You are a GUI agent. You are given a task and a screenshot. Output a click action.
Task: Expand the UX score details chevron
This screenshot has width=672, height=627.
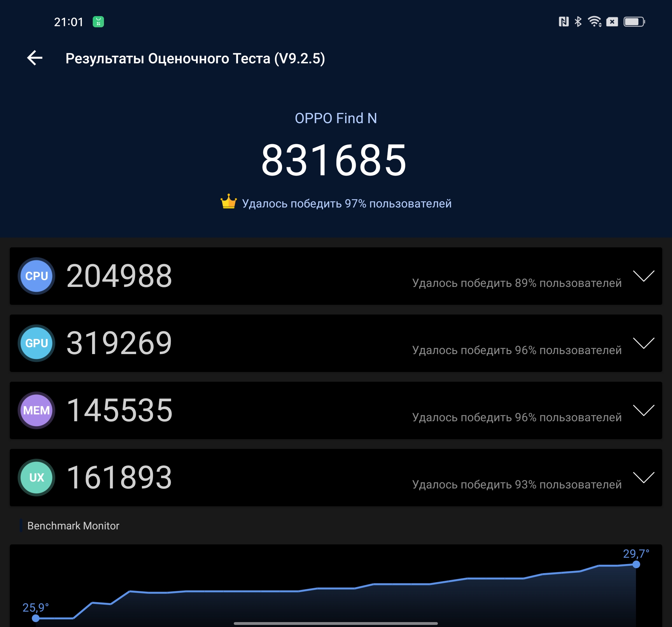coord(644,478)
